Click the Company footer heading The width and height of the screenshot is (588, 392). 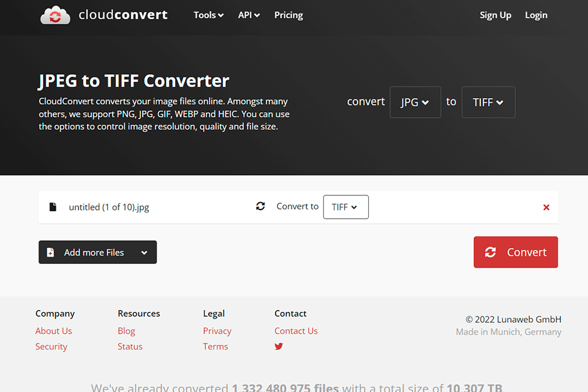tap(55, 314)
